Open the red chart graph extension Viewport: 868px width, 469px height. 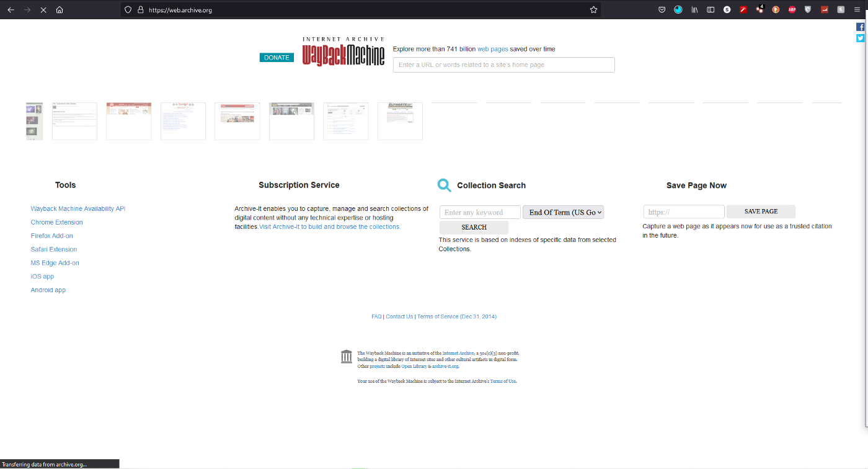pyautogui.click(x=825, y=10)
